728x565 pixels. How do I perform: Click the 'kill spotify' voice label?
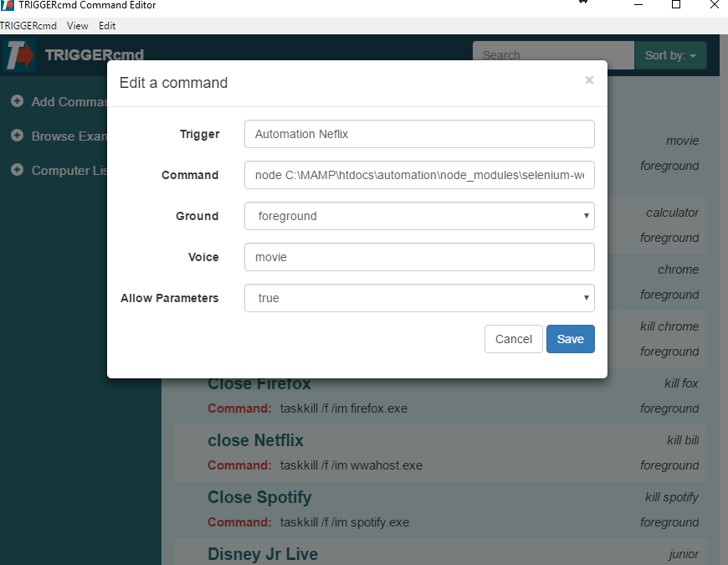pos(672,497)
